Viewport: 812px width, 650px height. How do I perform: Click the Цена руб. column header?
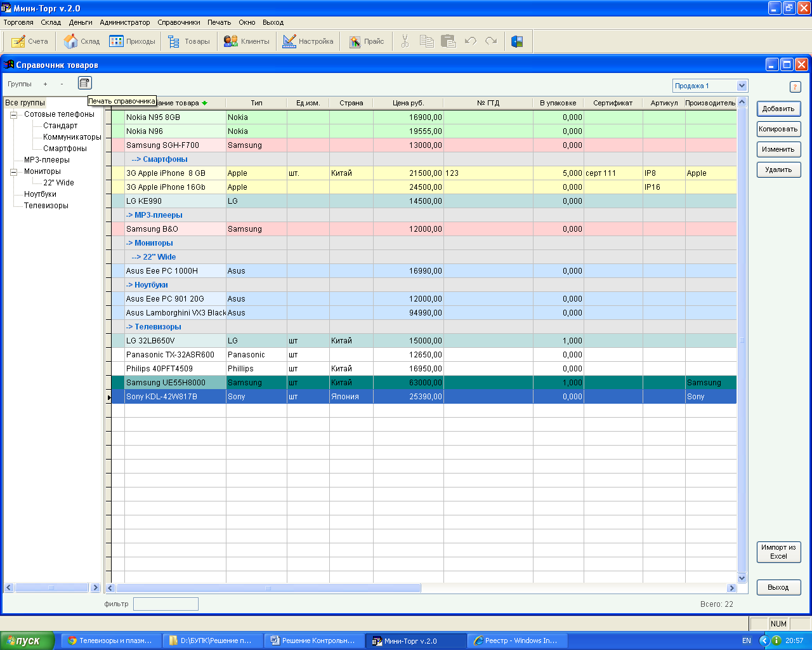point(409,103)
